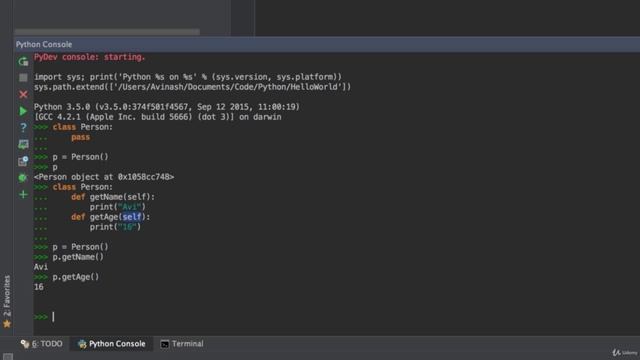
Task: Click the output 'Avi' line
Action: point(41,267)
